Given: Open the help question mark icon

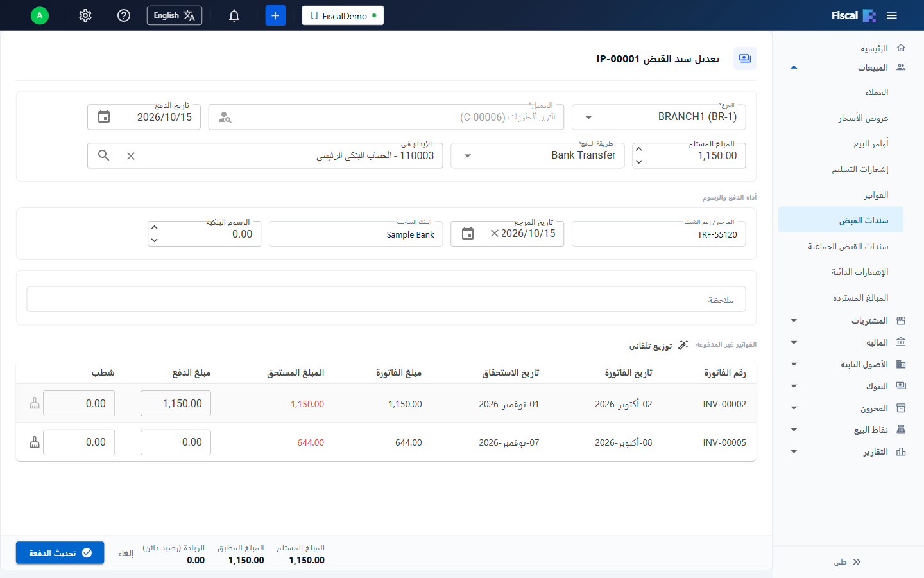Looking at the screenshot, I should pos(124,15).
